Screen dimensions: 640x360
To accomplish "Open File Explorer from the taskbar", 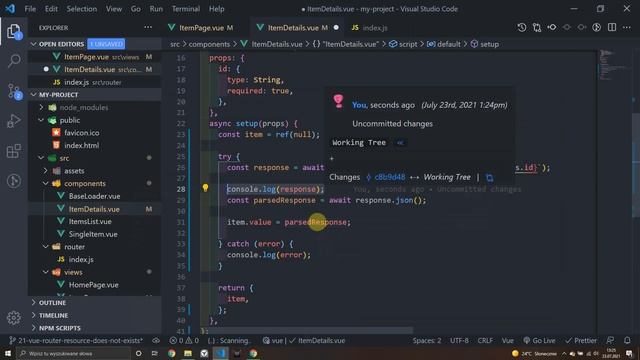I will (188, 353).
